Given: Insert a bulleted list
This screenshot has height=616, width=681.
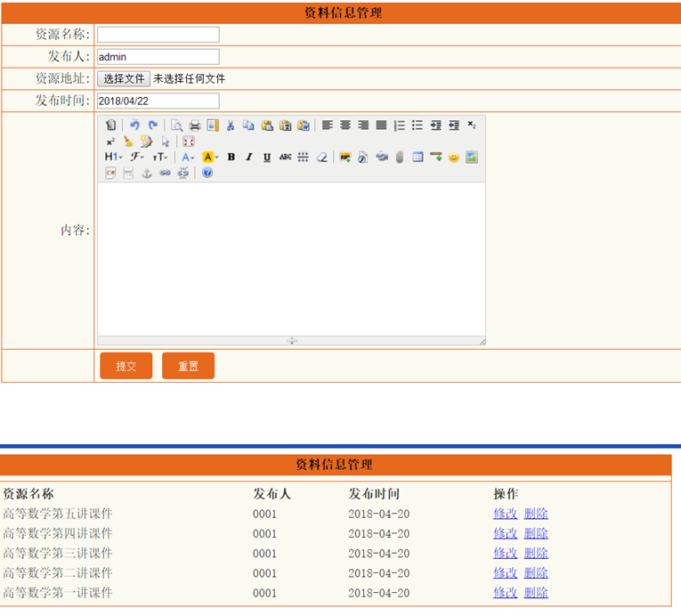Looking at the screenshot, I should click(x=418, y=126).
